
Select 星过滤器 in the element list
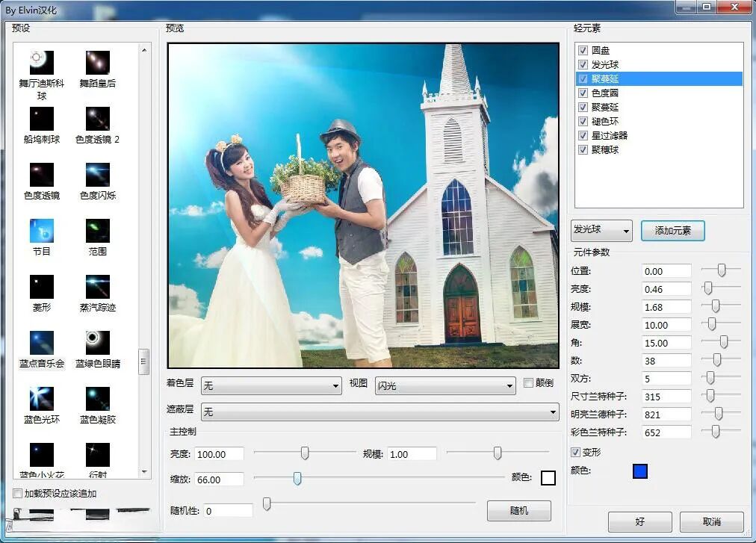click(x=610, y=135)
